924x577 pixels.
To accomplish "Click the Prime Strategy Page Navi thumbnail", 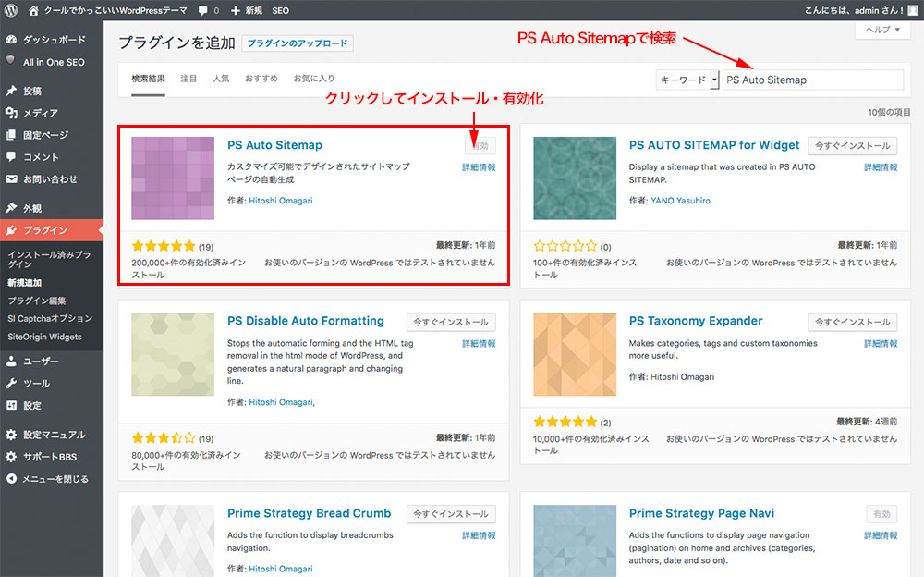I will [x=575, y=540].
